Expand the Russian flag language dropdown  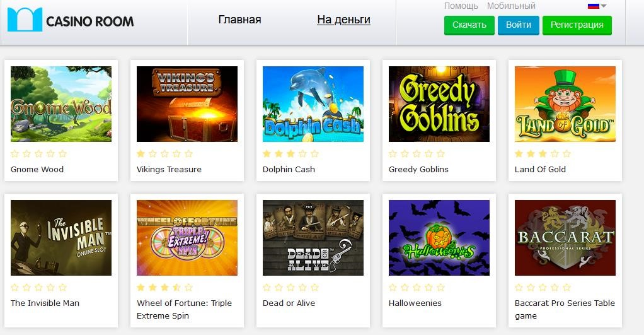597,6
